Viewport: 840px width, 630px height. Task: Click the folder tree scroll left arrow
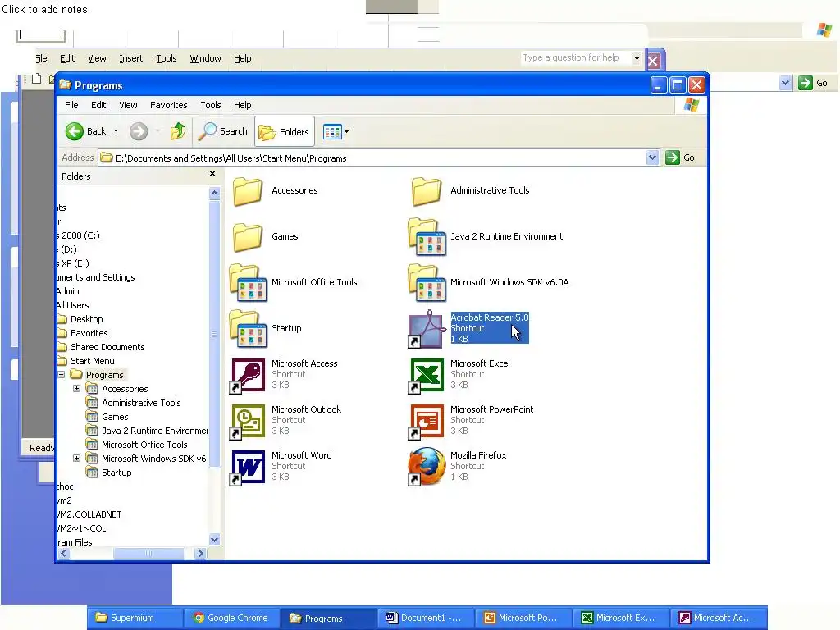(x=64, y=554)
